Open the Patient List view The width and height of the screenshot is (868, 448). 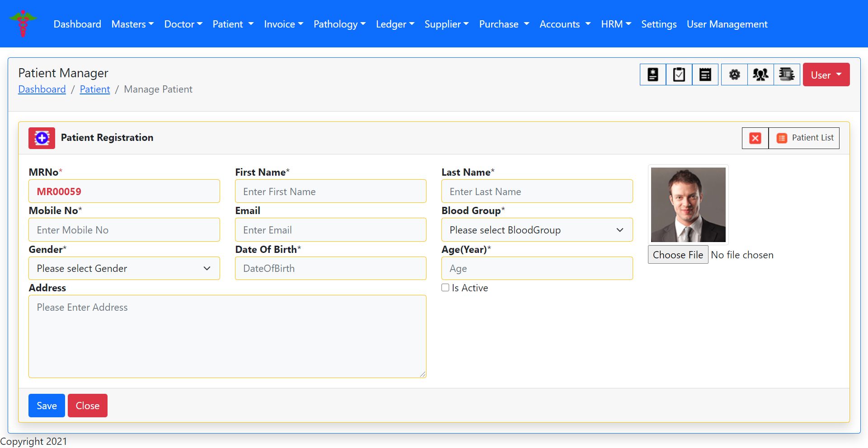(x=804, y=138)
